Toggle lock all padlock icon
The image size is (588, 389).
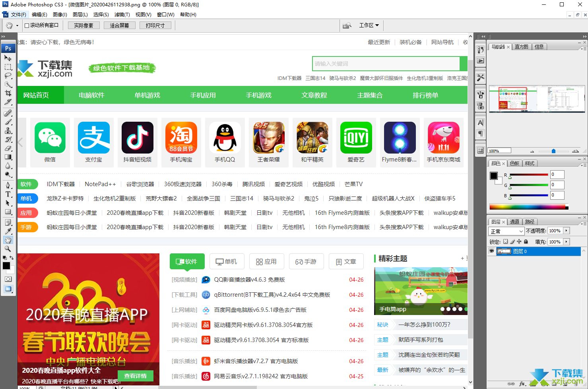[526, 241]
